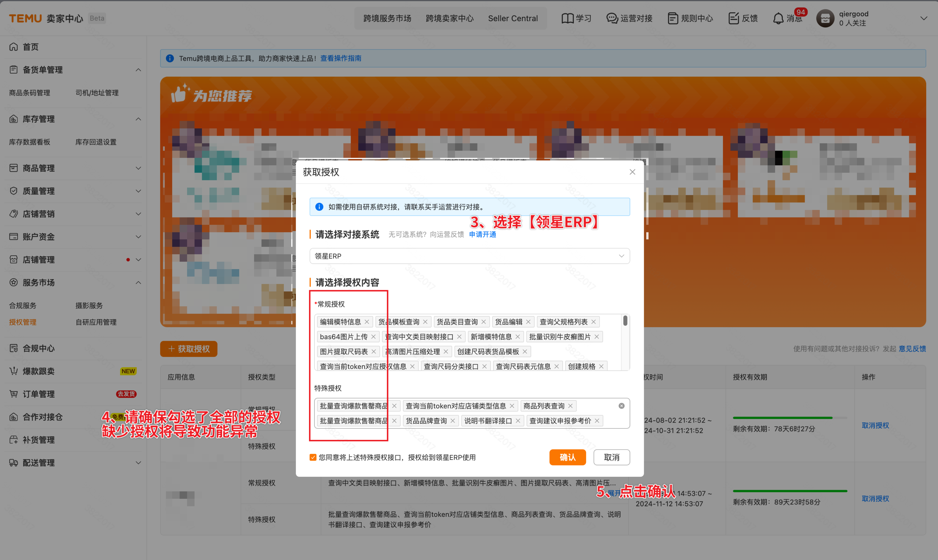Remove the 商品列表查询 tag
The width and height of the screenshot is (938, 560).
pyautogui.click(x=571, y=406)
